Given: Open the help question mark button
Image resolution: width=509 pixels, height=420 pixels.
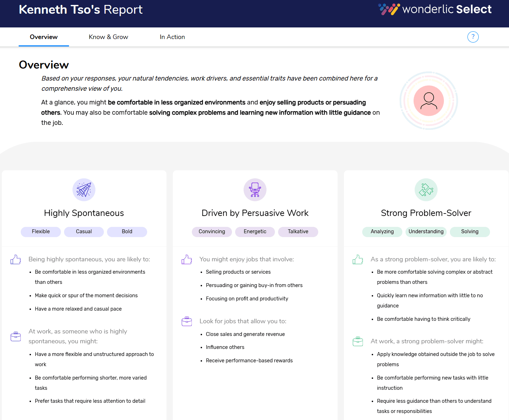Looking at the screenshot, I should click(473, 37).
